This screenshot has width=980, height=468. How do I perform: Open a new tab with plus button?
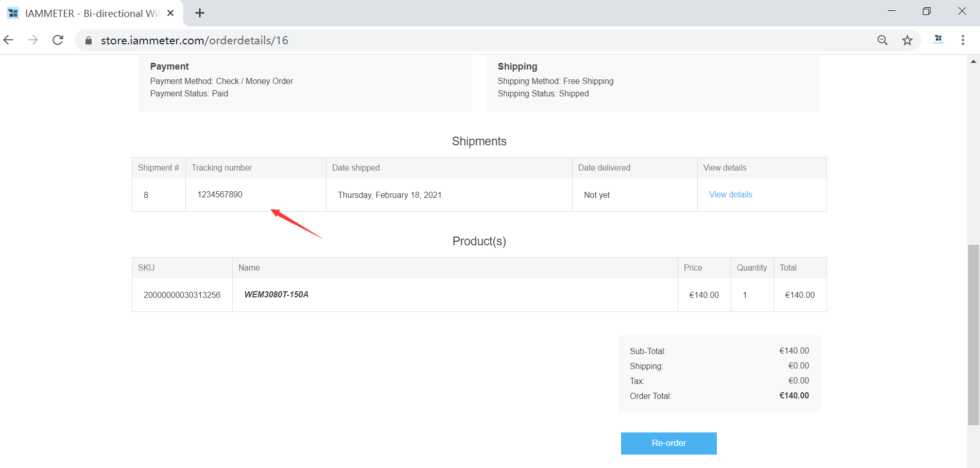[200, 13]
